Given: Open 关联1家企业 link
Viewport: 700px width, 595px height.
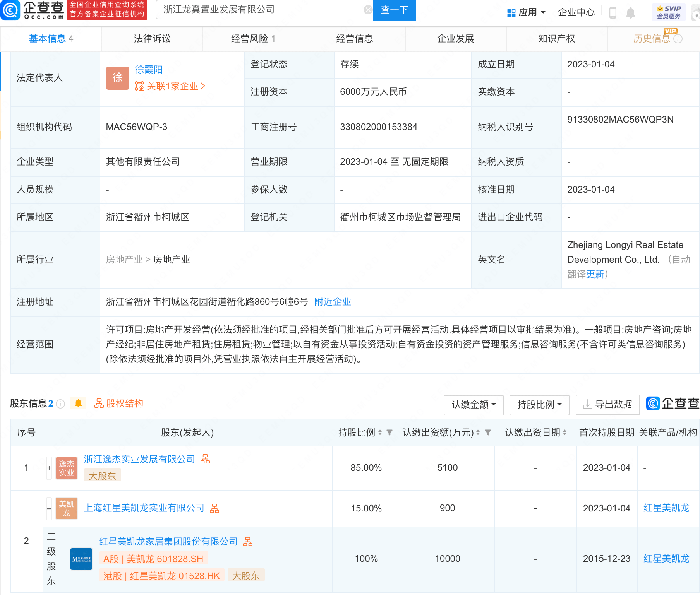Looking at the screenshot, I should pyautogui.click(x=170, y=86).
